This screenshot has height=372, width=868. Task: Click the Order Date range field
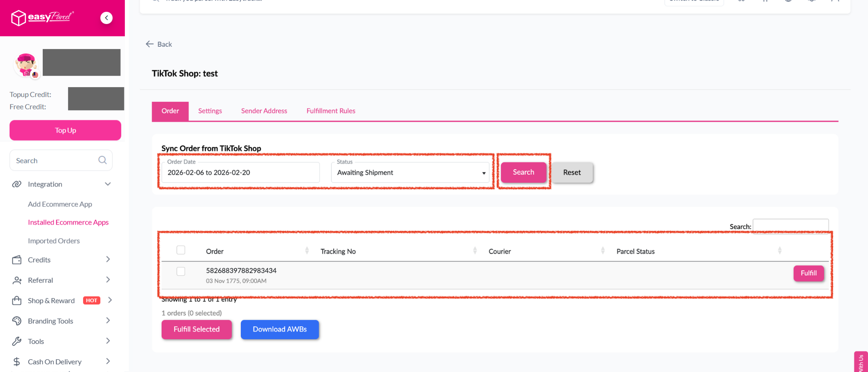tap(241, 172)
